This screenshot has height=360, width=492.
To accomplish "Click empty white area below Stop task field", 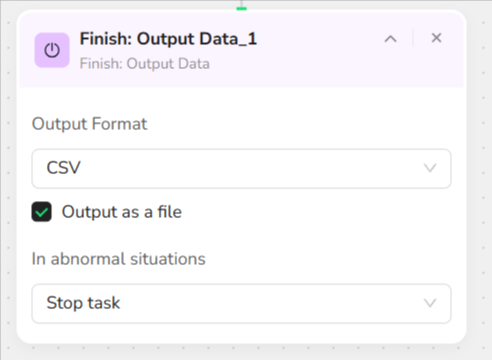I will click(241, 333).
